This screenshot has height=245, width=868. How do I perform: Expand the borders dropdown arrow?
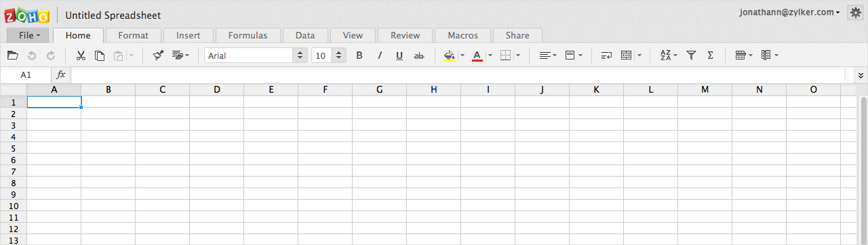(x=518, y=55)
